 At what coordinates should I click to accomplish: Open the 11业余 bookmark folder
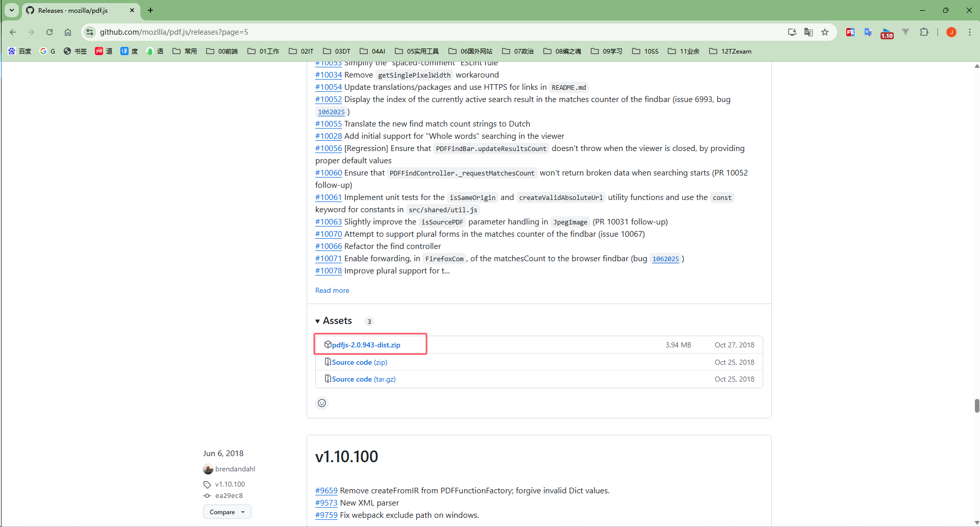[x=684, y=51]
